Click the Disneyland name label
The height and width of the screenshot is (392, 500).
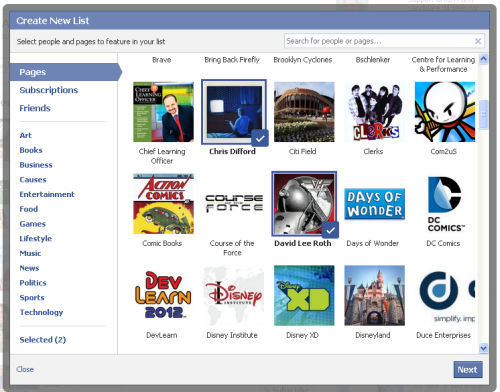pos(373,335)
